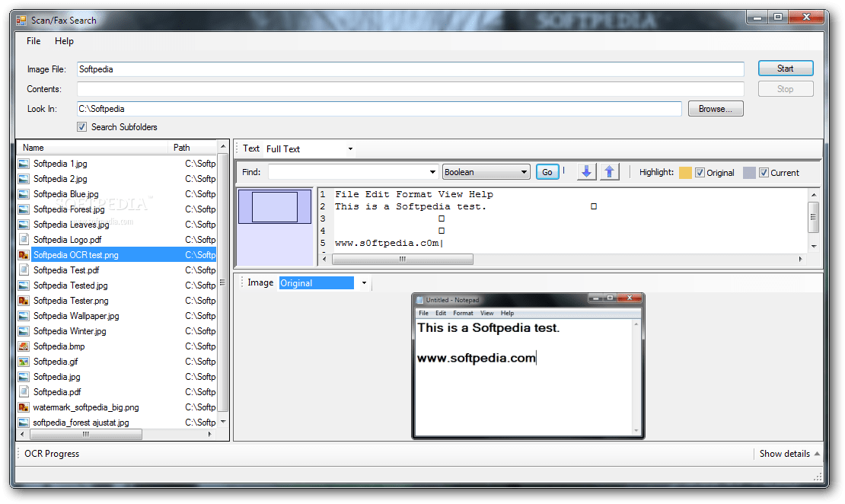
Task: Click the file list vertical scrollbar thumb
Action: click(x=222, y=282)
